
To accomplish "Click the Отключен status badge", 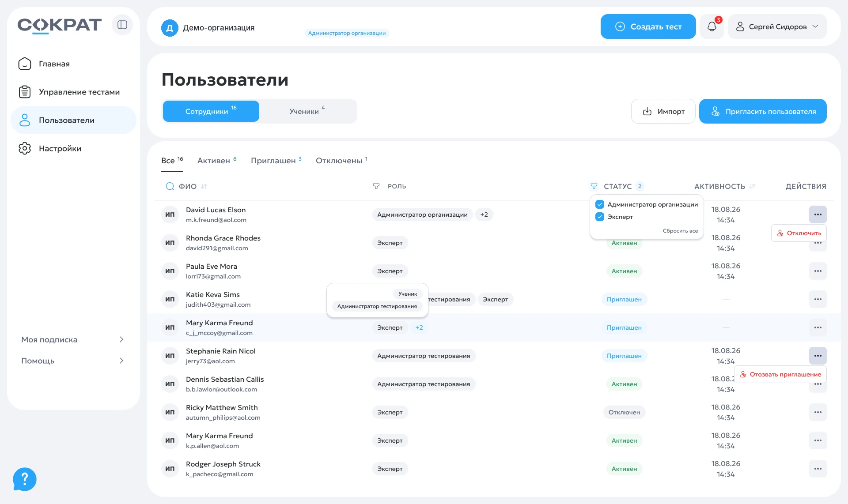I will pos(624,412).
